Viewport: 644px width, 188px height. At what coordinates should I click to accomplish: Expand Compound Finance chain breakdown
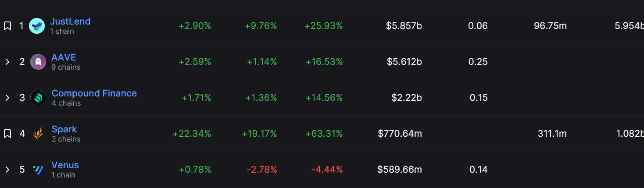7,98
